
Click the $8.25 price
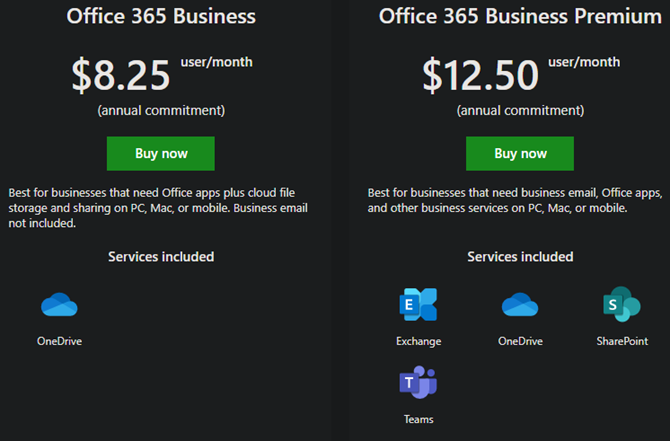coord(121,75)
